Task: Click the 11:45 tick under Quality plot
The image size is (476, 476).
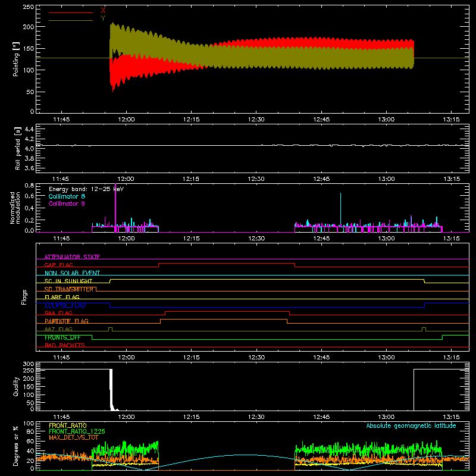Action: 61,417
